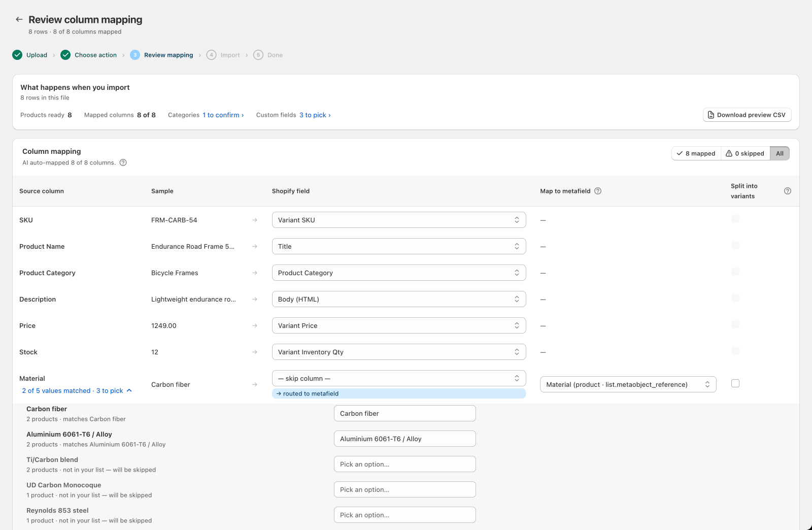
Task: Click the Product Category source column label
Action: pyautogui.click(x=47, y=273)
